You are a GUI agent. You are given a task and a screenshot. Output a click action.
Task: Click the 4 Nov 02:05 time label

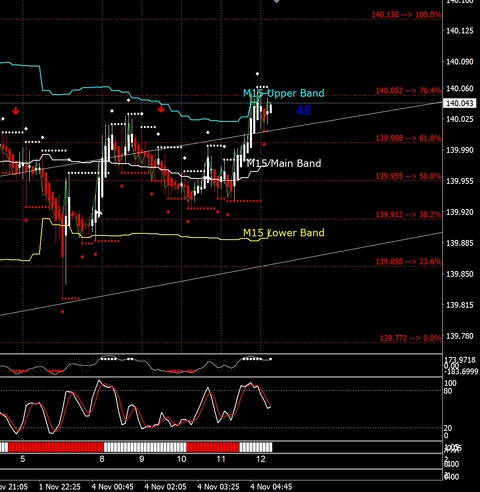(x=165, y=487)
